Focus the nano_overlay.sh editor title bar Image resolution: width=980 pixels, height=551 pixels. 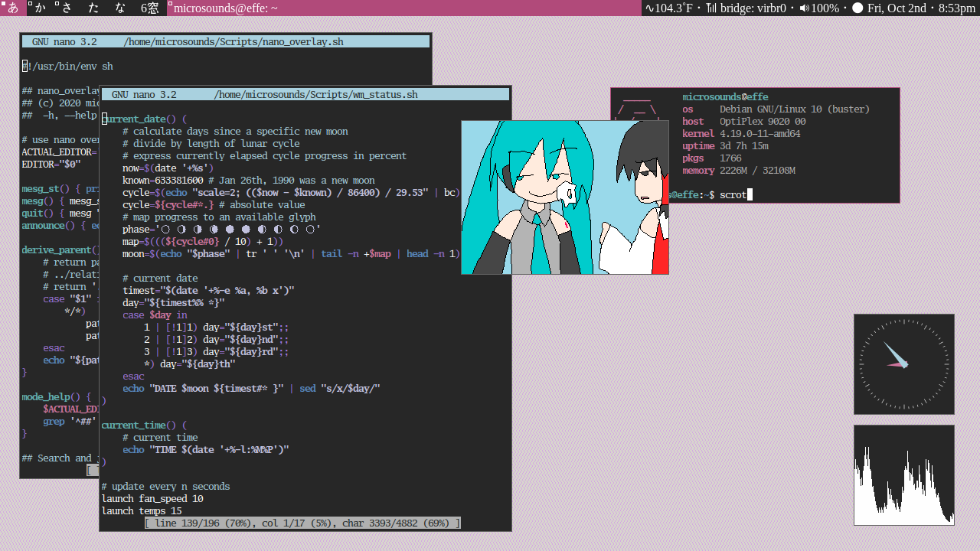point(226,41)
